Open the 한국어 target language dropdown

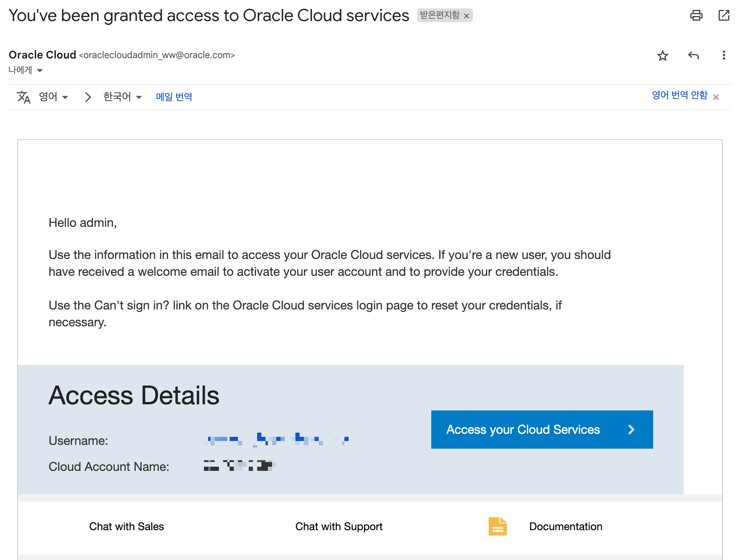click(x=122, y=97)
